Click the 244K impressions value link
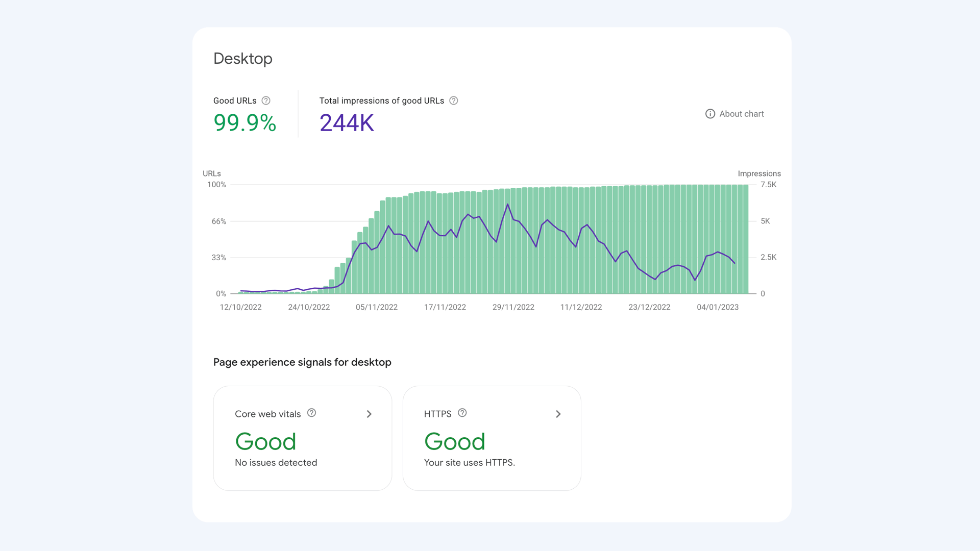This screenshot has height=551, width=980. click(x=347, y=122)
